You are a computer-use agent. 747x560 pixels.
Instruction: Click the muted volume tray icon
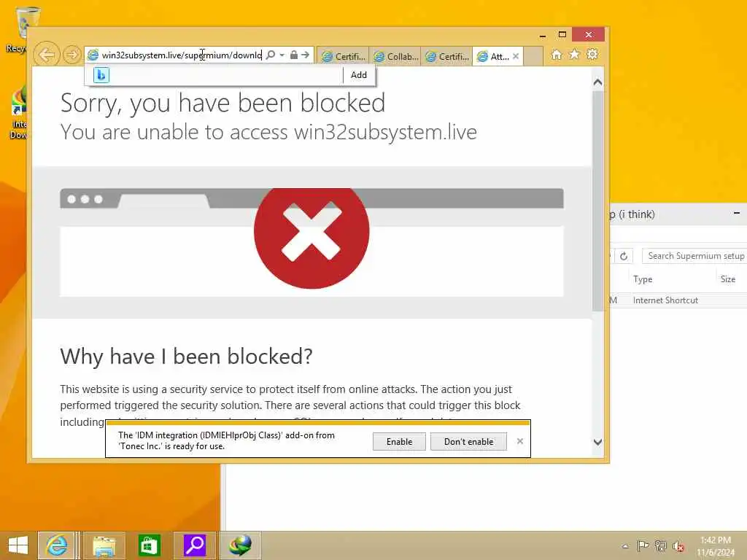(678, 546)
